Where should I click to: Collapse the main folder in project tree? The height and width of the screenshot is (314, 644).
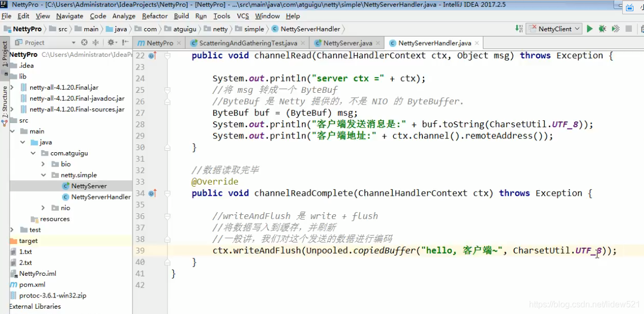click(12, 131)
